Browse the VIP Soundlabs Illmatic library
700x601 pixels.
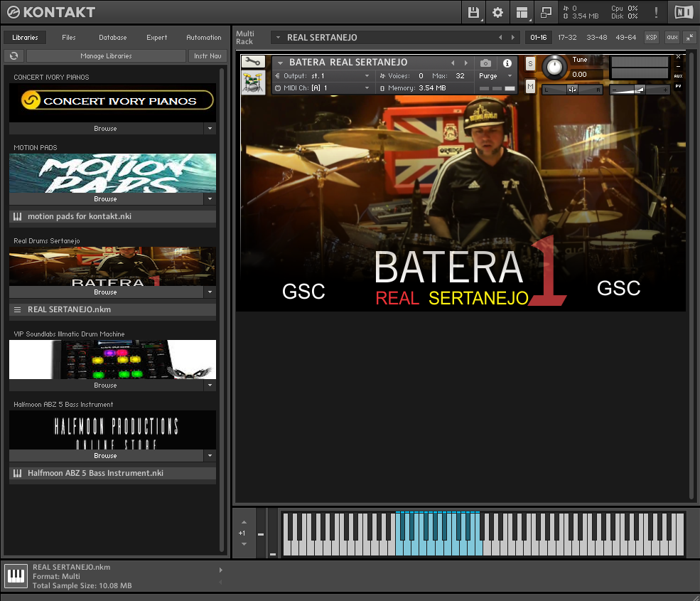[x=107, y=385]
